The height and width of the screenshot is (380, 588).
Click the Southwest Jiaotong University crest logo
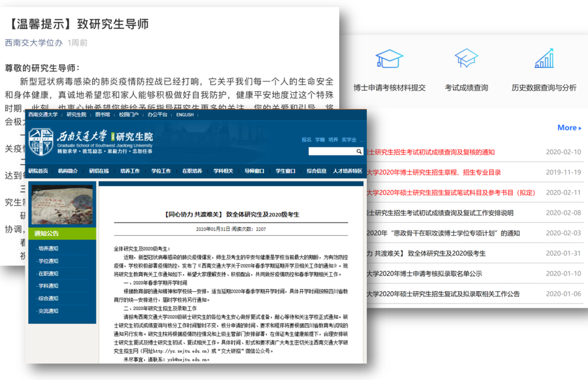pos(41,142)
